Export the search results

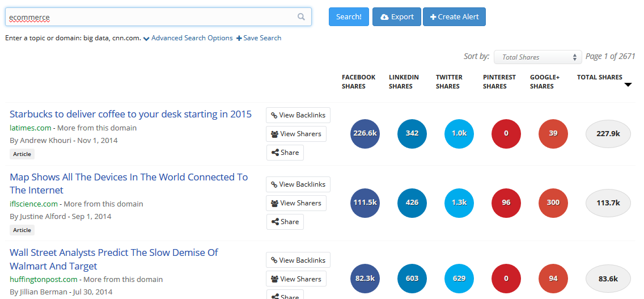(x=397, y=17)
